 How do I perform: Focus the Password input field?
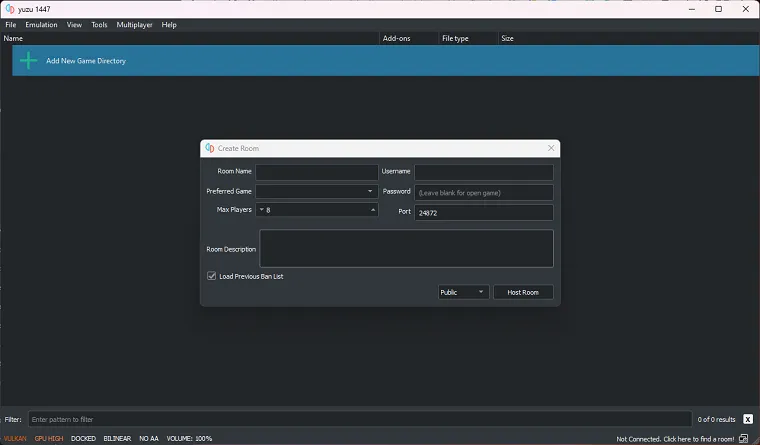tap(483, 191)
